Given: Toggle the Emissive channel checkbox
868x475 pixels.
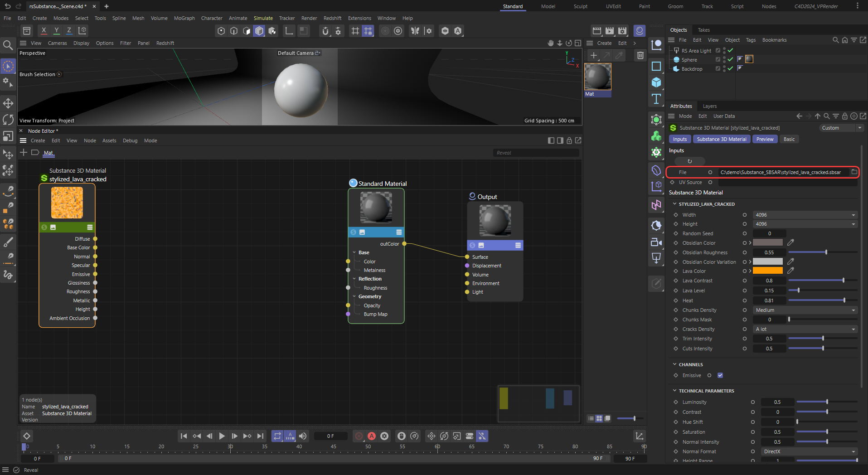Looking at the screenshot, I should click(x=720, y=375).
